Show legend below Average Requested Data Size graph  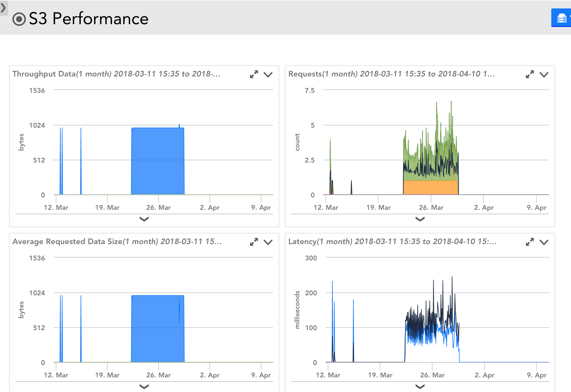coord(144,387)
